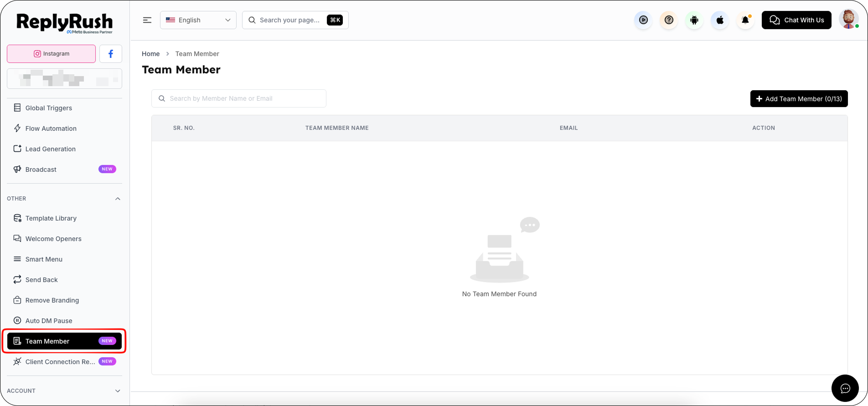
Task: Click the Template Library icon
Action: (x=17, y=218)
